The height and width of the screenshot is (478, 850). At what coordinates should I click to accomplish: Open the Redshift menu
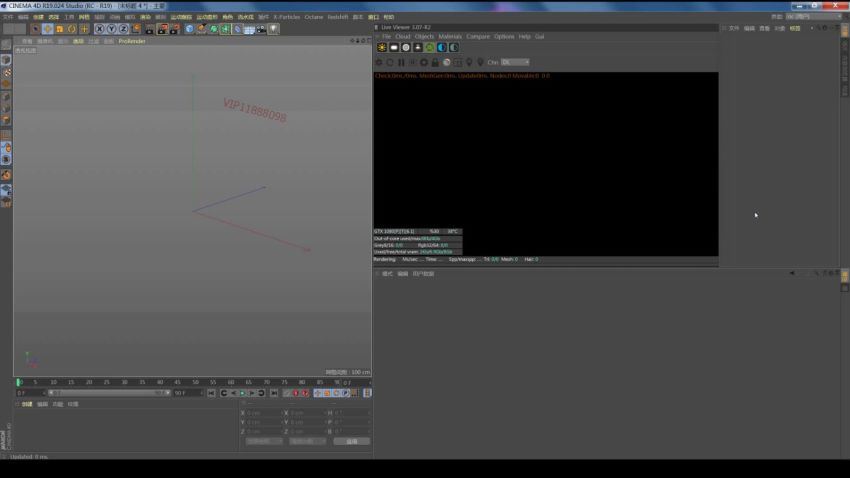338,17
